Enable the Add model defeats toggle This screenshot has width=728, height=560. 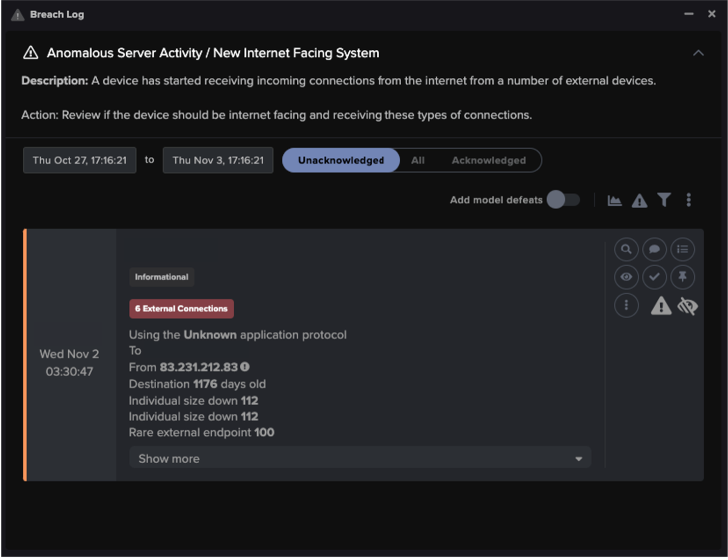pyautogui.click(x=563, y=200)
